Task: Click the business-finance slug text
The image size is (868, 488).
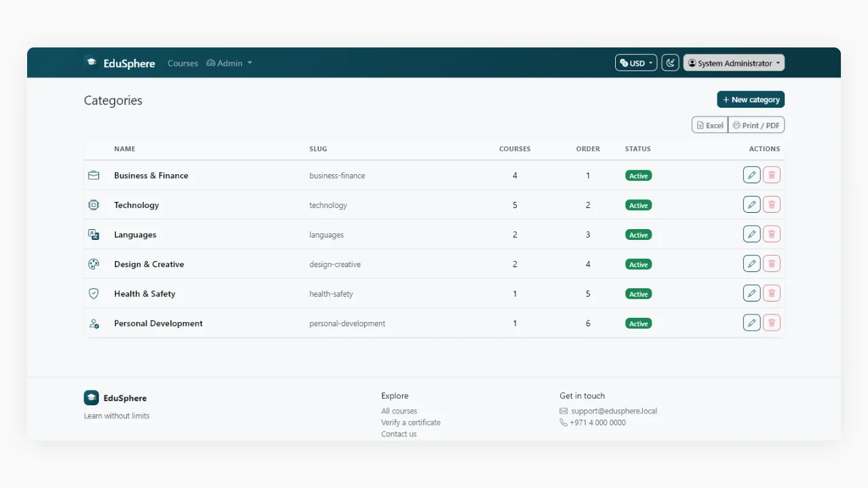Action: 337,176
